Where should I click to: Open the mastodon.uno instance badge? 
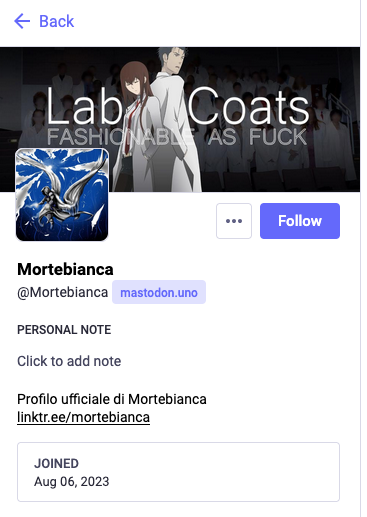pyautogui.click(x=159, y=292)
